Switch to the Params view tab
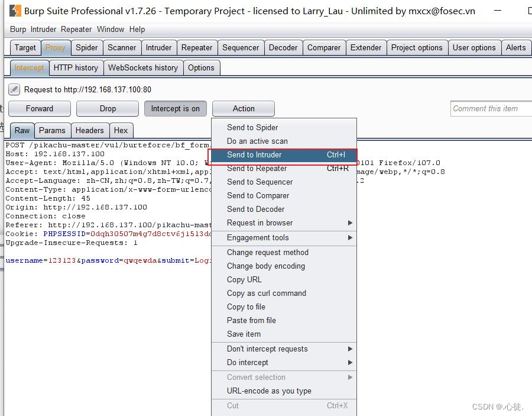This screenshot has height=416, width=532. (x=52, y=131)
